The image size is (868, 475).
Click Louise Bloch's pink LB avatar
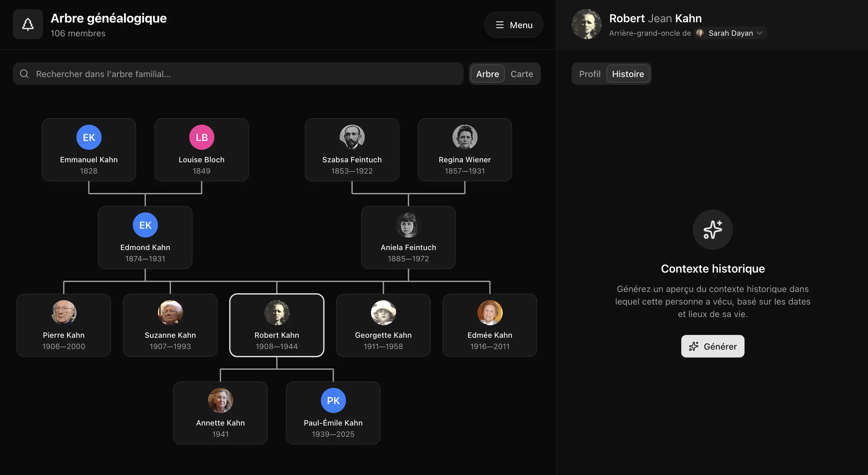coord(201,137)
